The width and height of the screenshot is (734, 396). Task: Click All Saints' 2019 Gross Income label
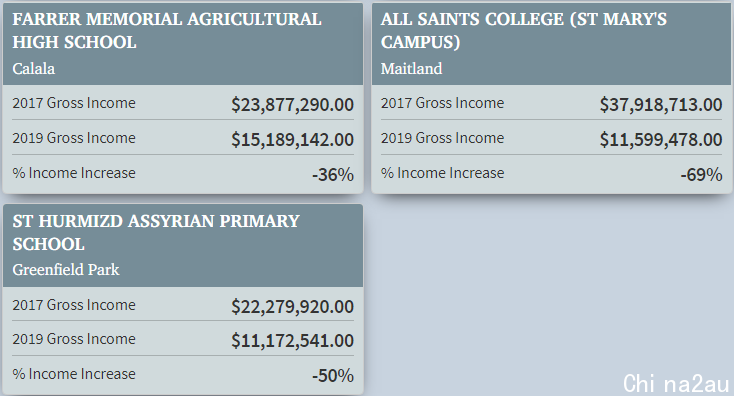pos(442,138)
